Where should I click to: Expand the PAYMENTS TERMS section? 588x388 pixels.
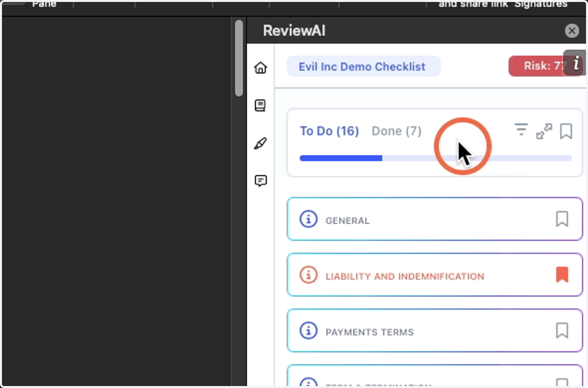point(435,331)
